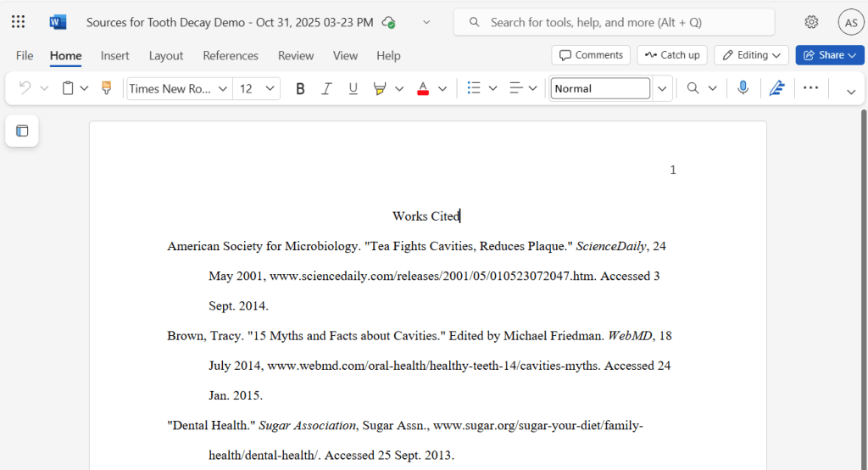Click the sciencedaily.com URL text
The width and height of the screenshot is (868, 470).
pyautogui.click(x=431, y=276)
